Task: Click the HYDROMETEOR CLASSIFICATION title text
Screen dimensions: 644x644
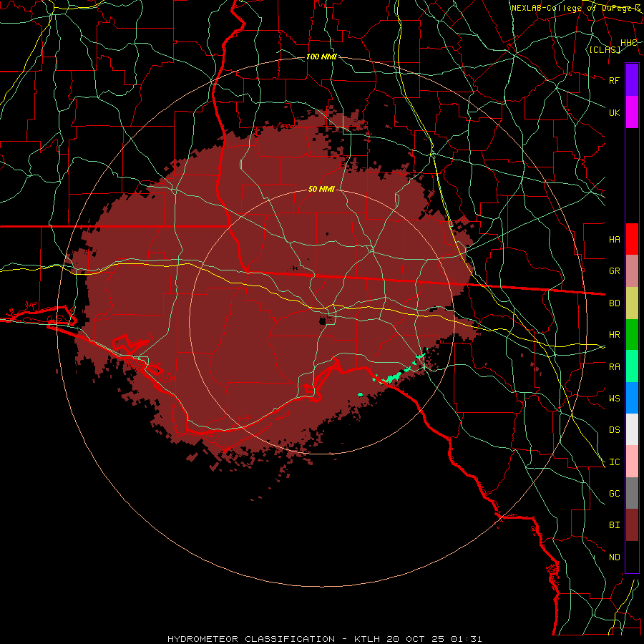Action: tap(251, 639)
